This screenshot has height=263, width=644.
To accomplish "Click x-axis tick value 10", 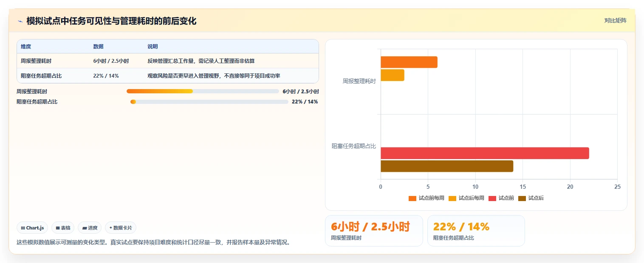I will point(475,187).
